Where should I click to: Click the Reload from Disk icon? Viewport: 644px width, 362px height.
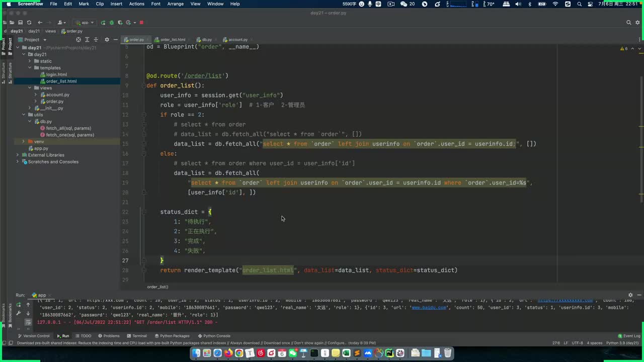[x=29, y=23]
